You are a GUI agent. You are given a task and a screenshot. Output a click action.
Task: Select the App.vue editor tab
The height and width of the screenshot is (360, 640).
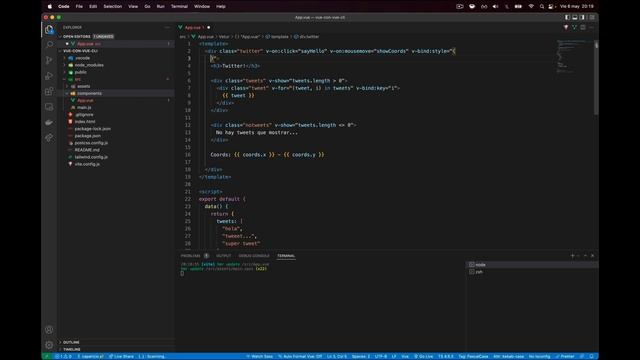coord(194,27)
